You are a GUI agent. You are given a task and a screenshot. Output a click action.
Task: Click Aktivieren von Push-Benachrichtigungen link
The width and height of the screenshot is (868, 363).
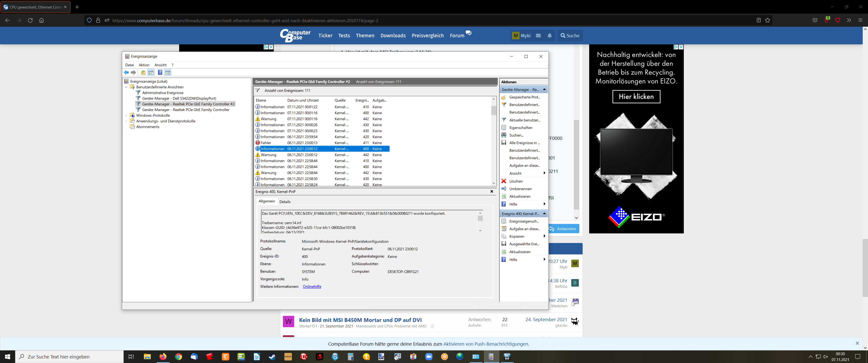[x=485, y=344]
